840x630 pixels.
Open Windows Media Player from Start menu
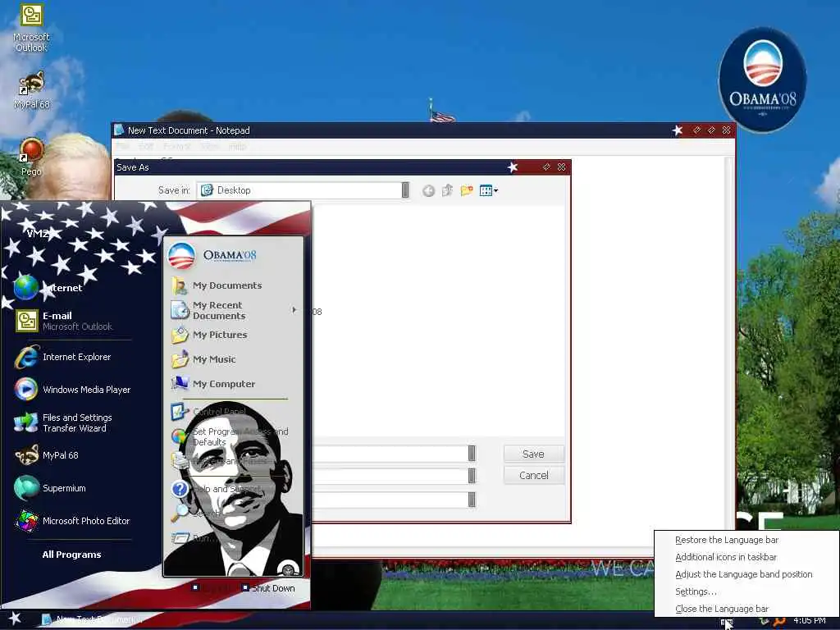(x=73, y=390)
